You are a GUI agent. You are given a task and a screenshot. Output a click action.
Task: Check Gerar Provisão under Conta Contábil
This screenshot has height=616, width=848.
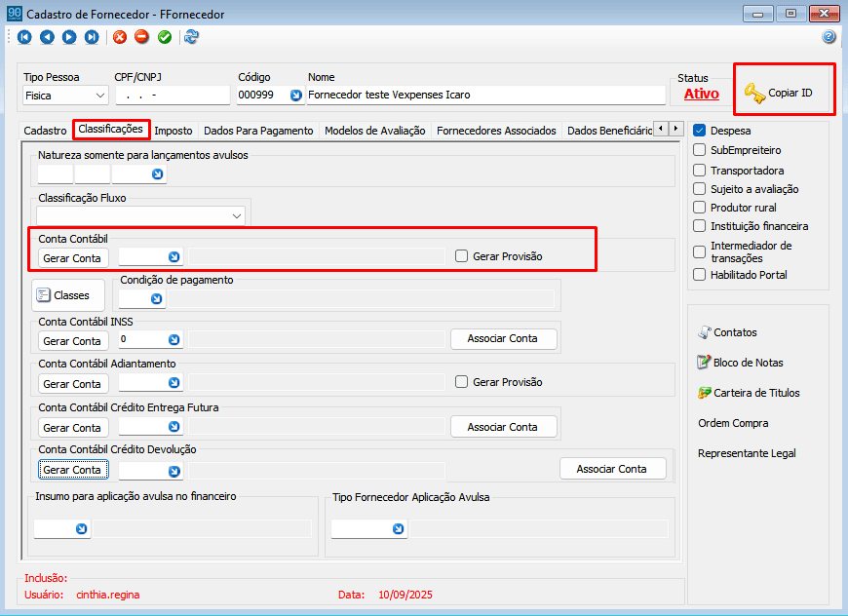pos(461,255)
